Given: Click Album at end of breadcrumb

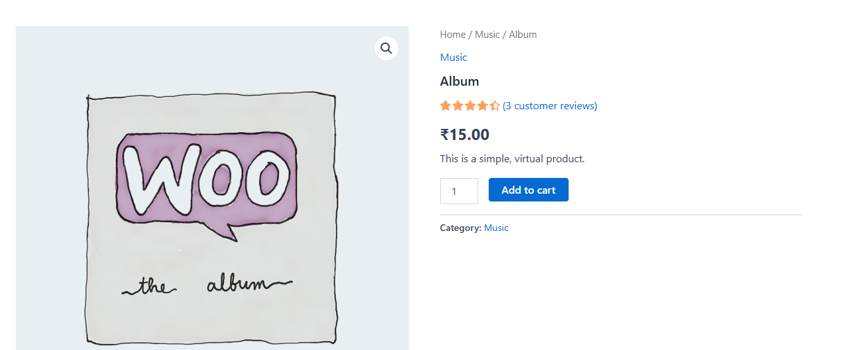Looking at the screenshot, I should click(523, 35).
